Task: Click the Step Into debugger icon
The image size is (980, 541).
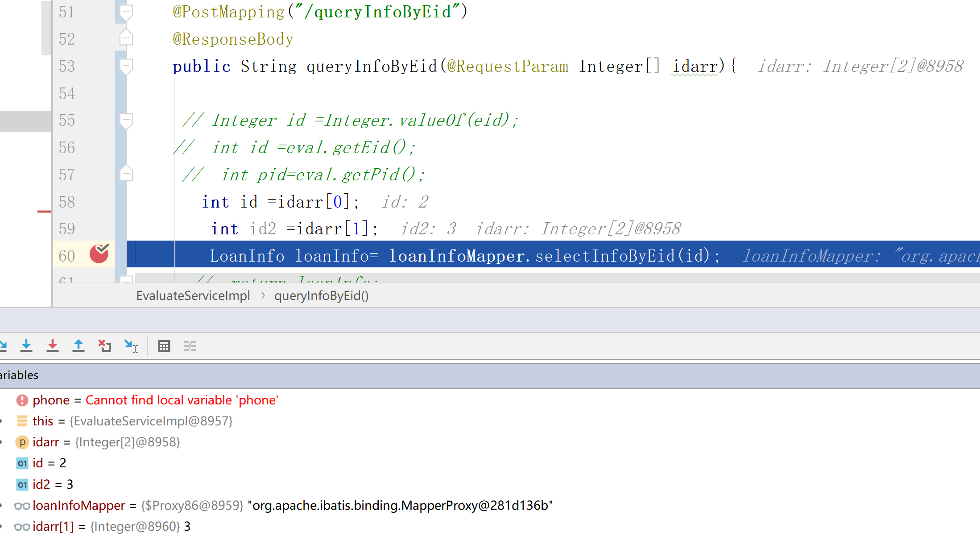Action: pos(26,346)
